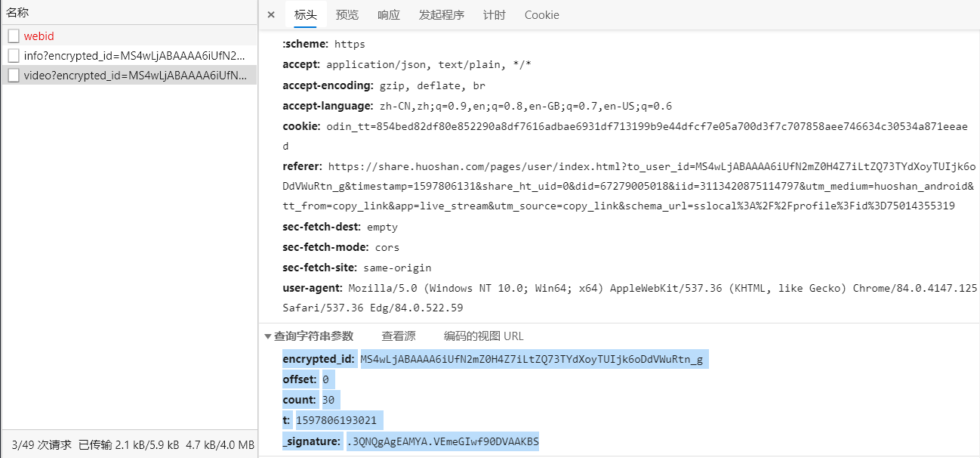Screen dimensions: 980x458
Task: Select the video?encrypted_id request row
Action: 129,76
